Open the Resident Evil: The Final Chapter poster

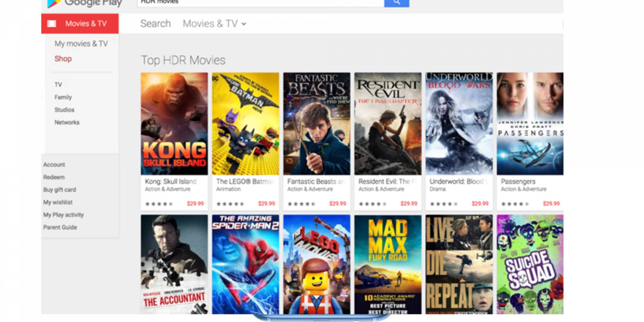388,124
